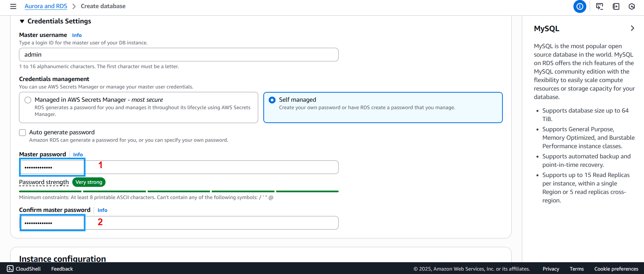Open Info link beside Confirm master password
The image size is (644, 274).
tap(102, 210)
